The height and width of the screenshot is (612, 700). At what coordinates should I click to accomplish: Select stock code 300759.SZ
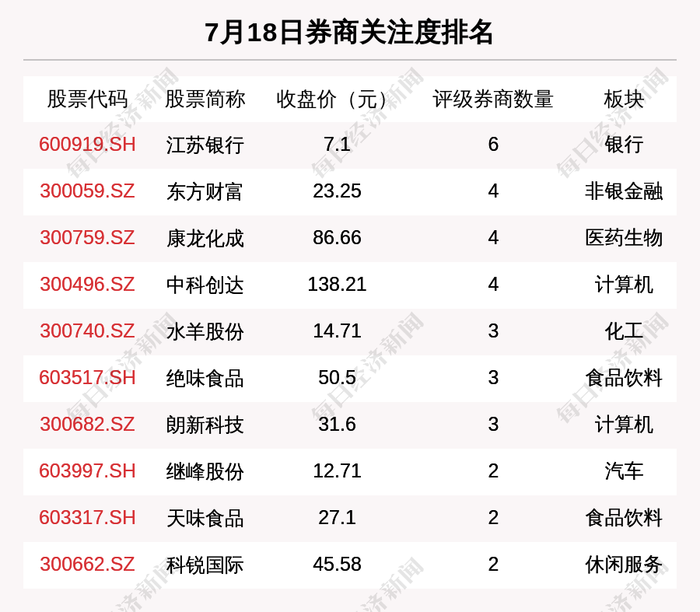coord(87,238)
